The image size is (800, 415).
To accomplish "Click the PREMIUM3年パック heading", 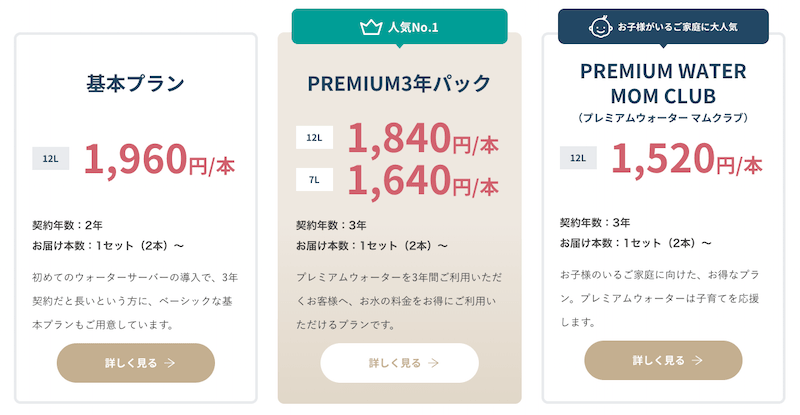I will 399,85.
